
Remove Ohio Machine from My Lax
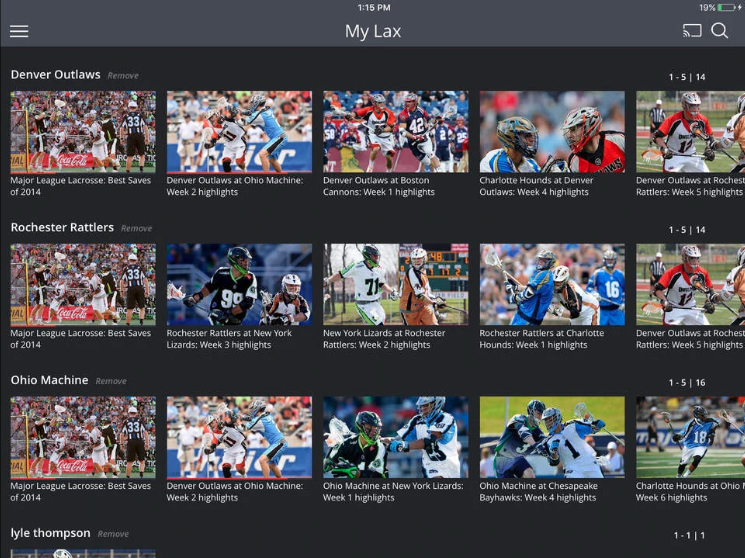click(110, 381)
